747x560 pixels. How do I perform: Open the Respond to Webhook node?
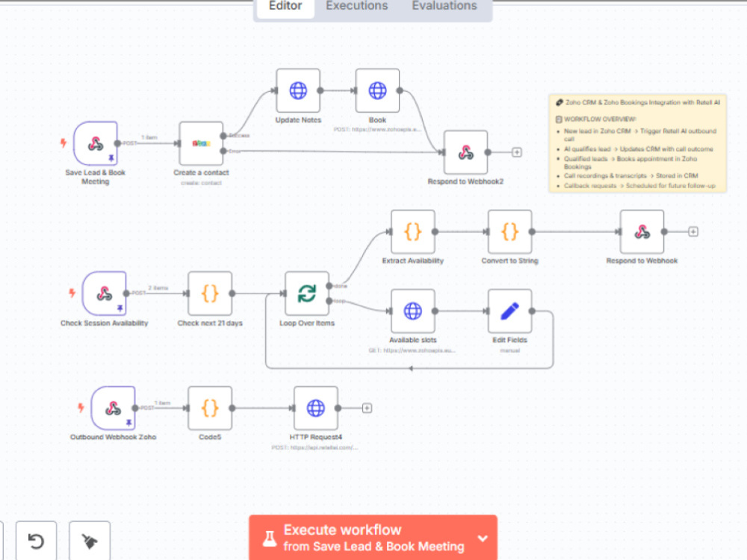(x=642, y=232)
